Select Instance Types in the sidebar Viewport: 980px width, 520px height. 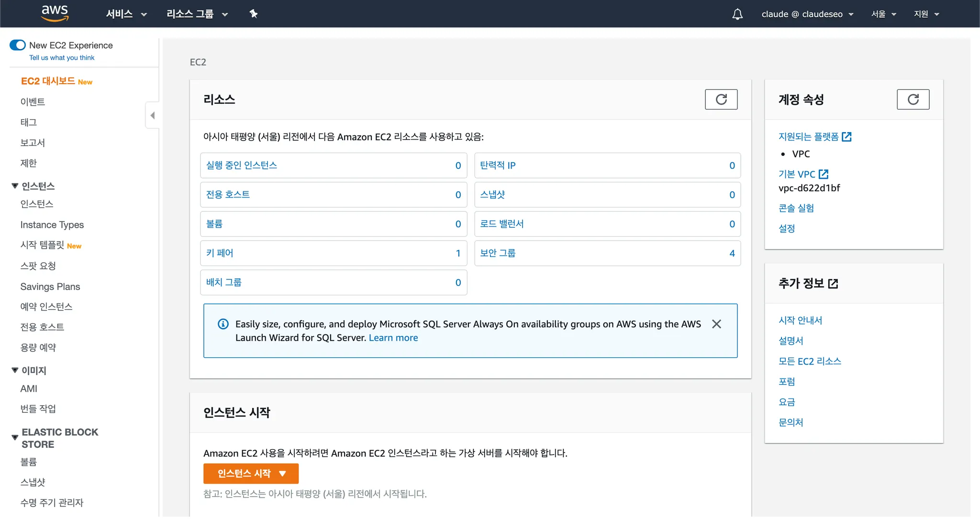tap(52, 225)
